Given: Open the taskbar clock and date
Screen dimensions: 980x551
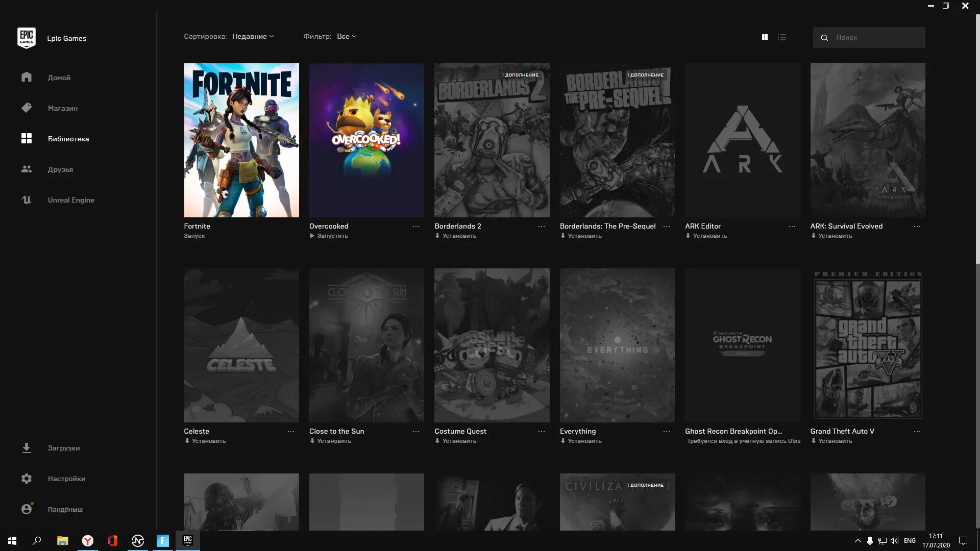Looking at the screenshot, I should point(936,541).
